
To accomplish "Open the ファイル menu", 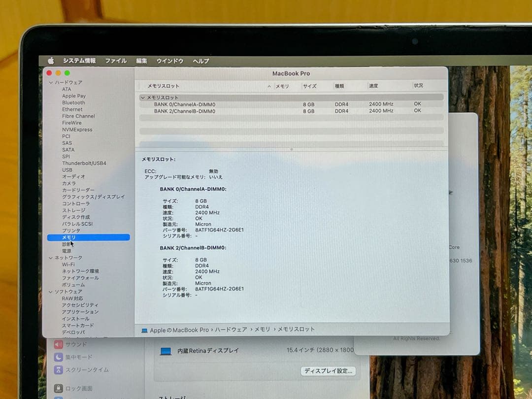I will coord(115,61).
